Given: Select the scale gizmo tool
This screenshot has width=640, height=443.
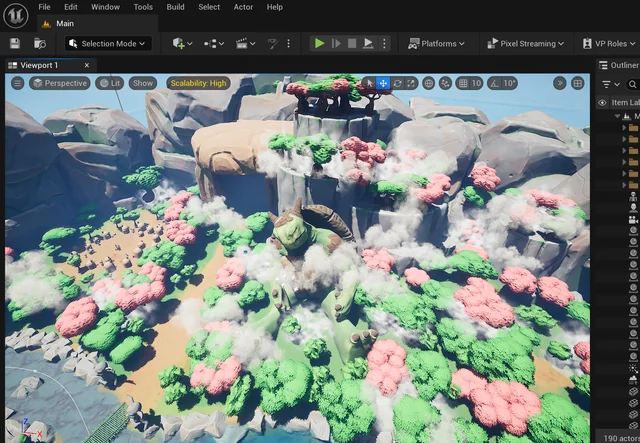Looking at the screenshot, I should click(411, 83).
